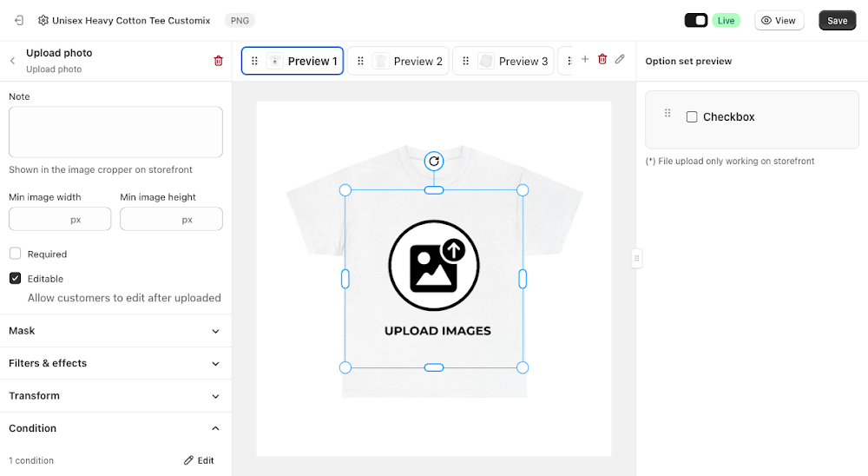
Task: Collapse the Condition section
Action: click(x=115, y=428)
